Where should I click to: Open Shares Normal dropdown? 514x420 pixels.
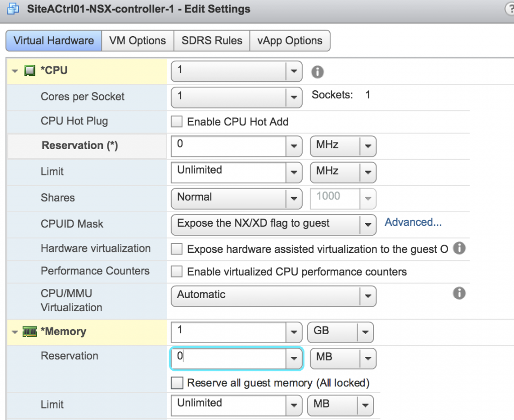tap(236, 199)
